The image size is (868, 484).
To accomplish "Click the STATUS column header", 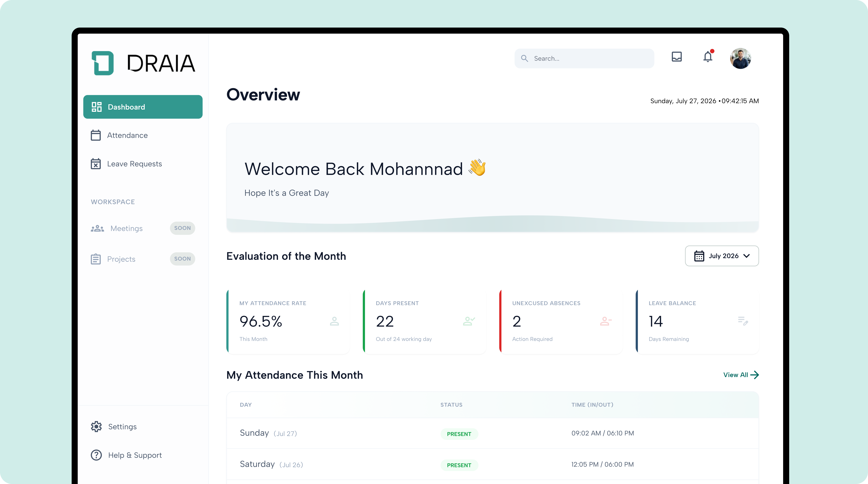I will tap(451, 405).
